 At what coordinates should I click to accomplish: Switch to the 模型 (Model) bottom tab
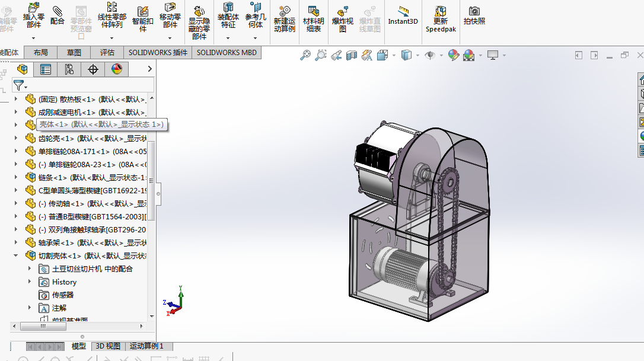pos(78,346)
